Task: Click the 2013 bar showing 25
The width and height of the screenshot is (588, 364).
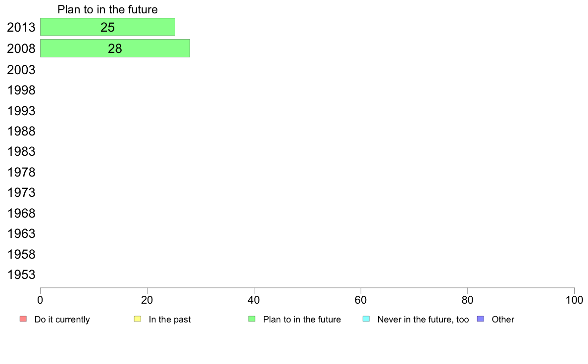Action: pyautogui.click(x=107, y=27)
